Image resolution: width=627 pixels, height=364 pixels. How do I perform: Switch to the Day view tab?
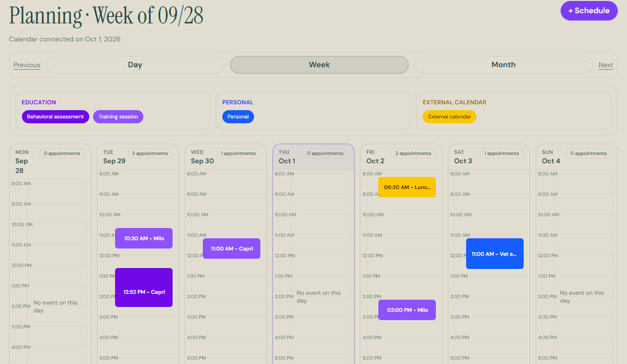click(x=135, y=65)
